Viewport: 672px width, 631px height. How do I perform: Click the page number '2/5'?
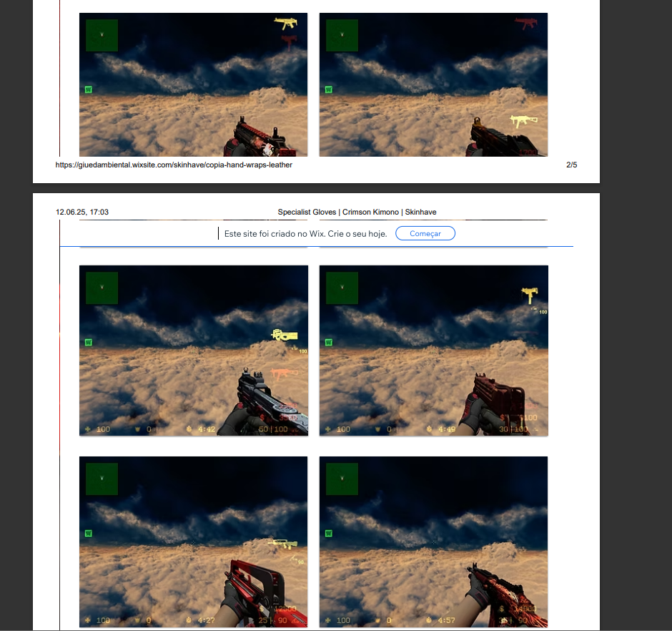click(572, 165)
